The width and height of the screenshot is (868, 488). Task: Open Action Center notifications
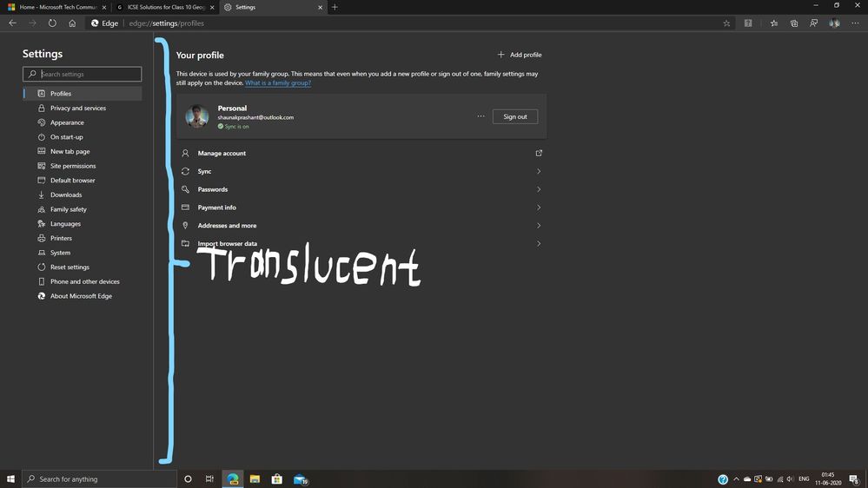click(855, 479)
